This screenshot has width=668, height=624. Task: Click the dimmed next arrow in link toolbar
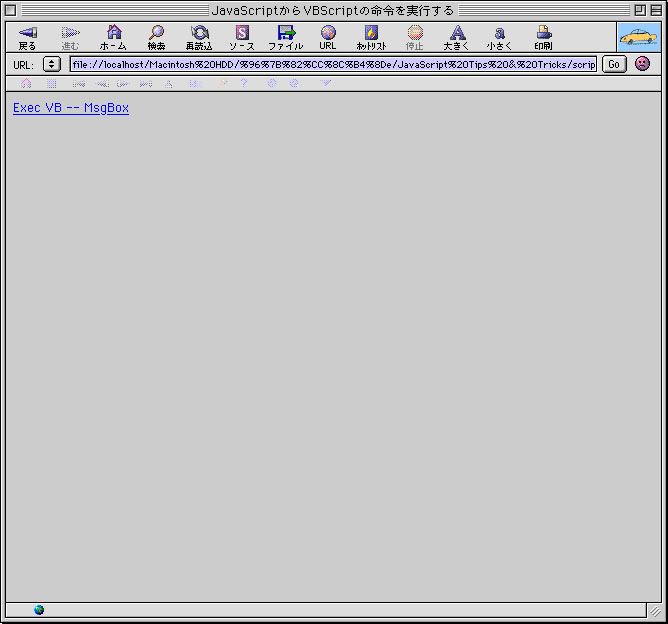123,84
